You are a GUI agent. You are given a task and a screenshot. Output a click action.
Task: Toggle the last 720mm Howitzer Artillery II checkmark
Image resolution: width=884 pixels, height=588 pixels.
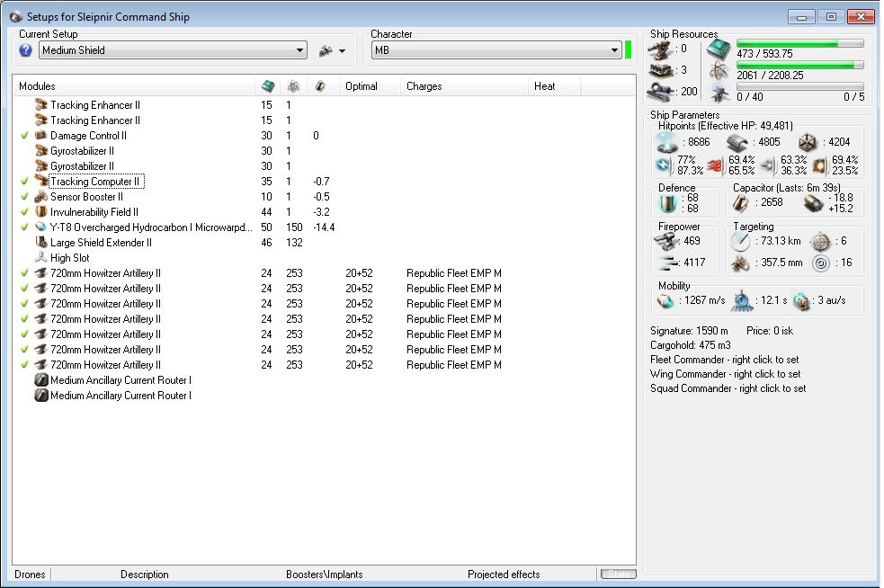(x=24, y=364)
